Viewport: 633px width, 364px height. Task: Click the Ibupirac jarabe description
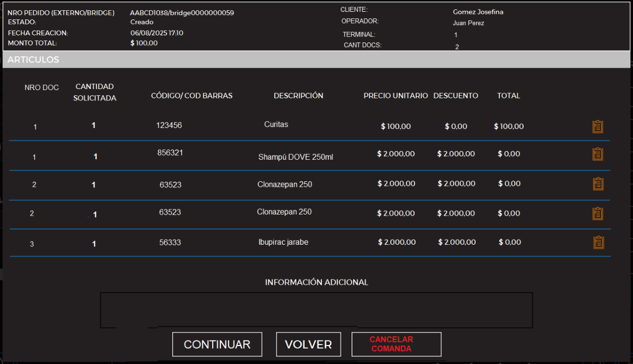click(283, 242)
